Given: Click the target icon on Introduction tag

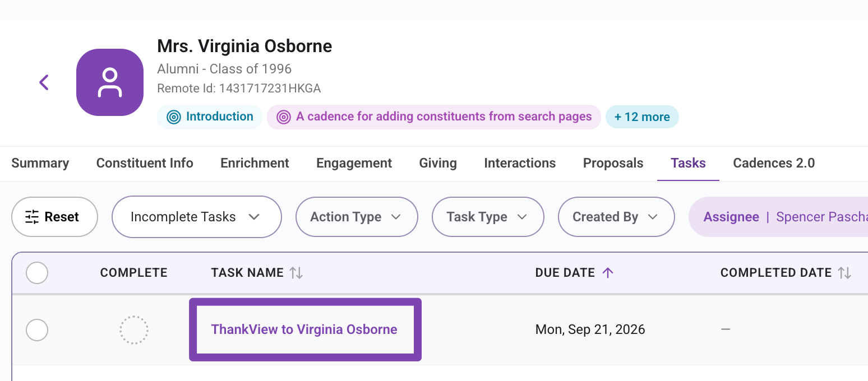Looking at the screenshot, I should (174, 117).
